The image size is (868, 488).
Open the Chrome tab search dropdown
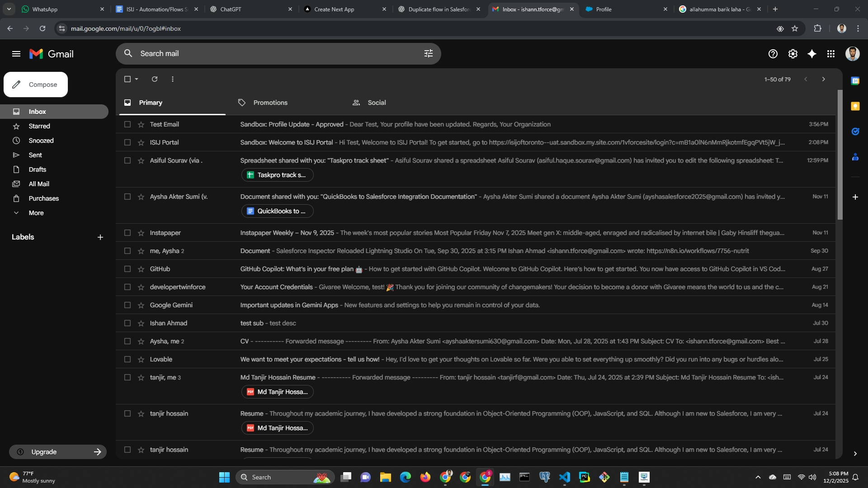pos(9,9)
